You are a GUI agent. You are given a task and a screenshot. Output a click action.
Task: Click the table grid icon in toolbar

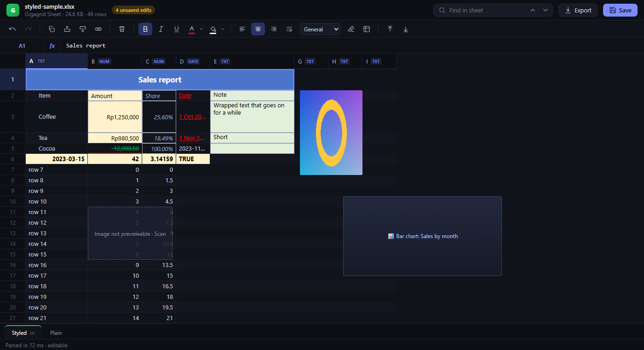(x=367, y=29)
